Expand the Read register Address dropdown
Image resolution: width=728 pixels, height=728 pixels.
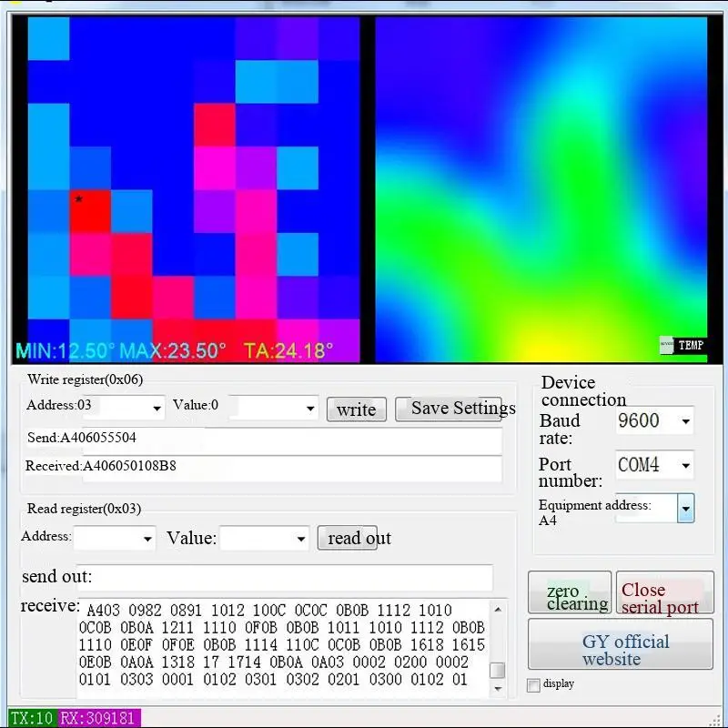147,539
